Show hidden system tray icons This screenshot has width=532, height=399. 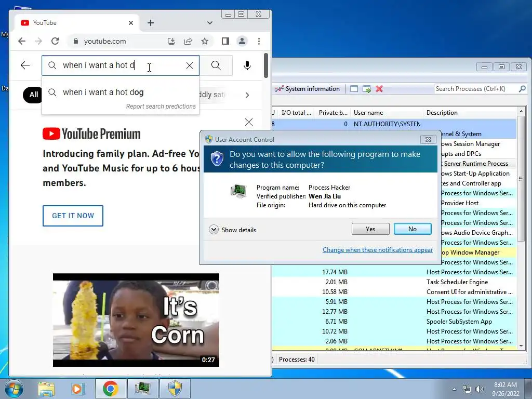454,389
